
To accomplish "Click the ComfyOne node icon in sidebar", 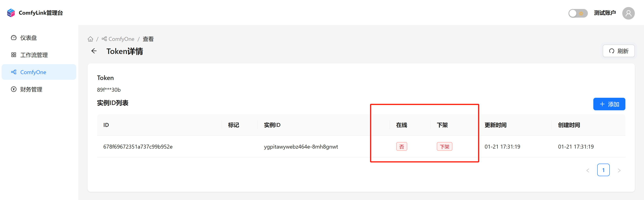I will [14, 72].
